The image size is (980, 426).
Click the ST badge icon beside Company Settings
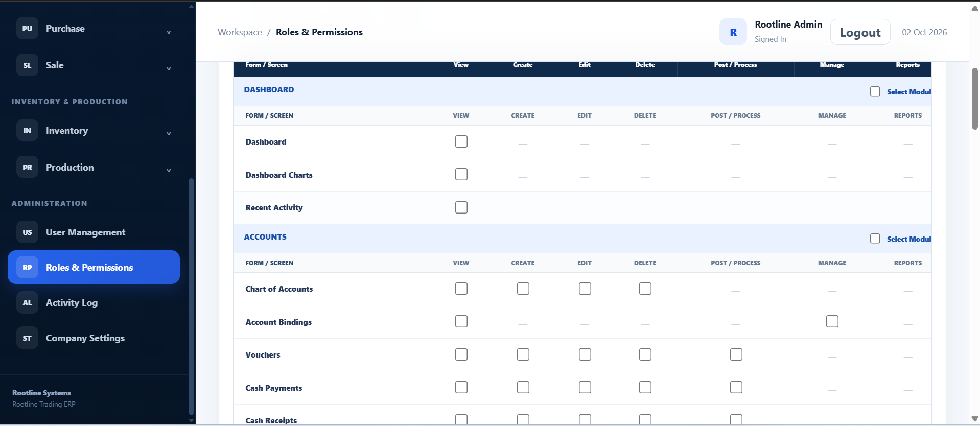pyautogui.click(x=27, y=338)
